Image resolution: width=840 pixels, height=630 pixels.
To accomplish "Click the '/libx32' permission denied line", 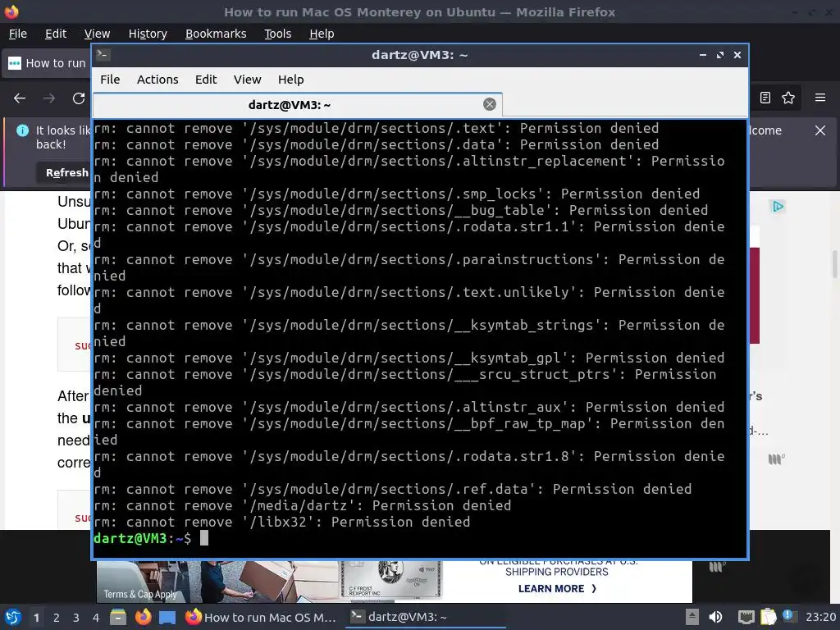I will pos(282,522).
